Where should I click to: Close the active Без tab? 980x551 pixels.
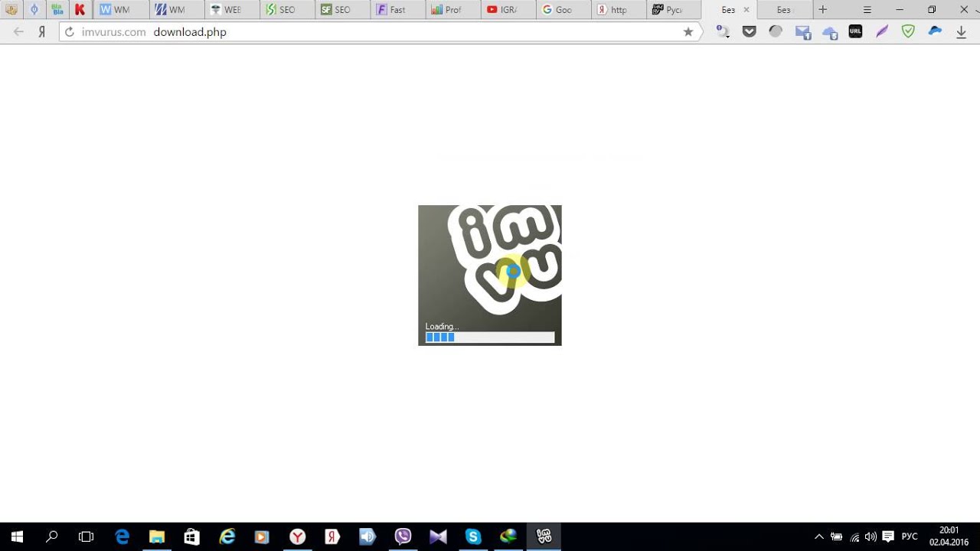[x=746, y=10]
